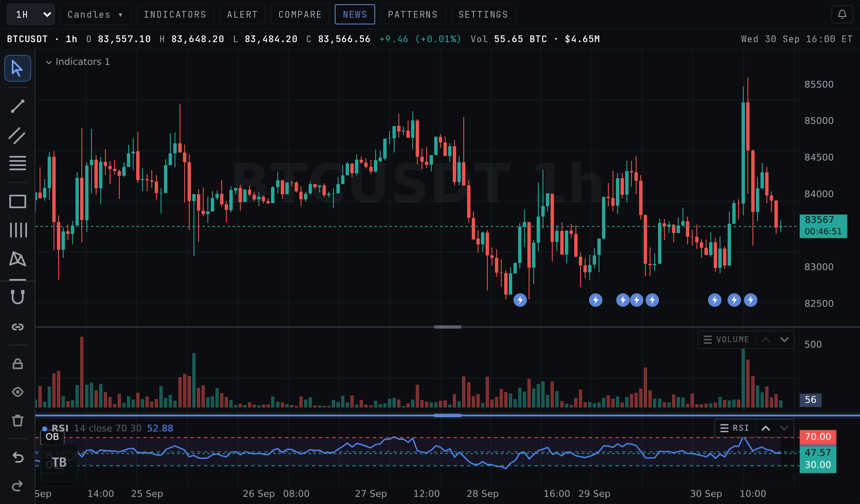
Task: Move the RSI pane up
Action: [x=766, y=428]
